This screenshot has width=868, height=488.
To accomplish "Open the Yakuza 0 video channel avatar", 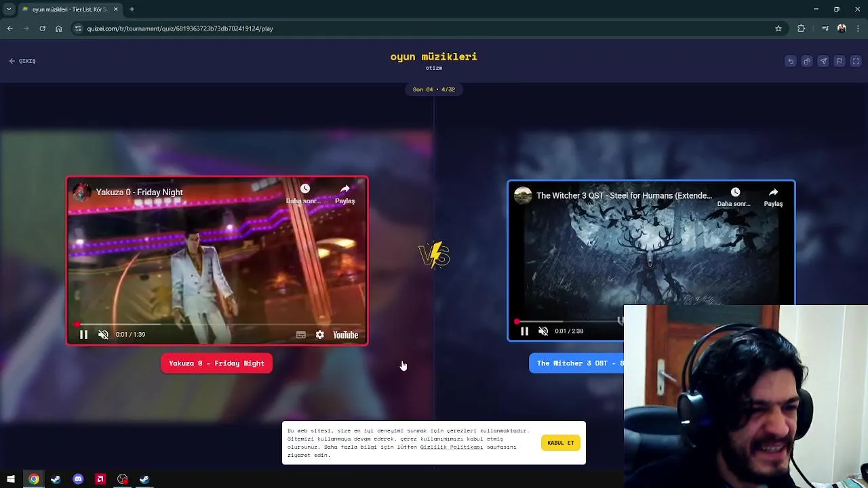I will tap(82, 192).
